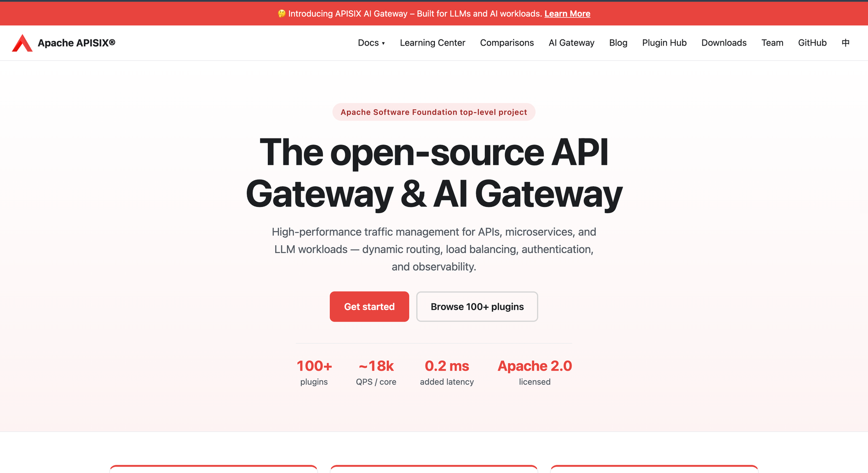Open the Team page link
Viewport: 868px width, 473px height.
[772, 43]
